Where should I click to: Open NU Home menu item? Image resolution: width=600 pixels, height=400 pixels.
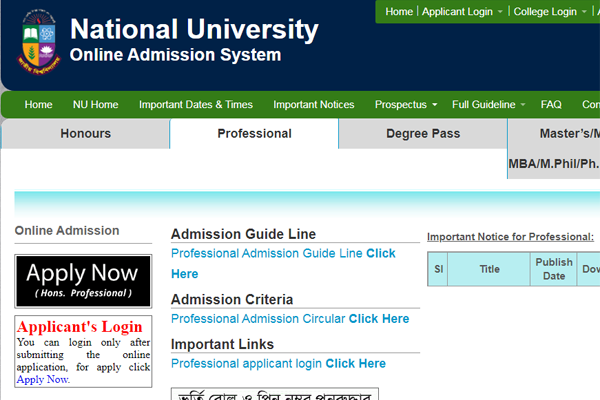click(96, 104)
